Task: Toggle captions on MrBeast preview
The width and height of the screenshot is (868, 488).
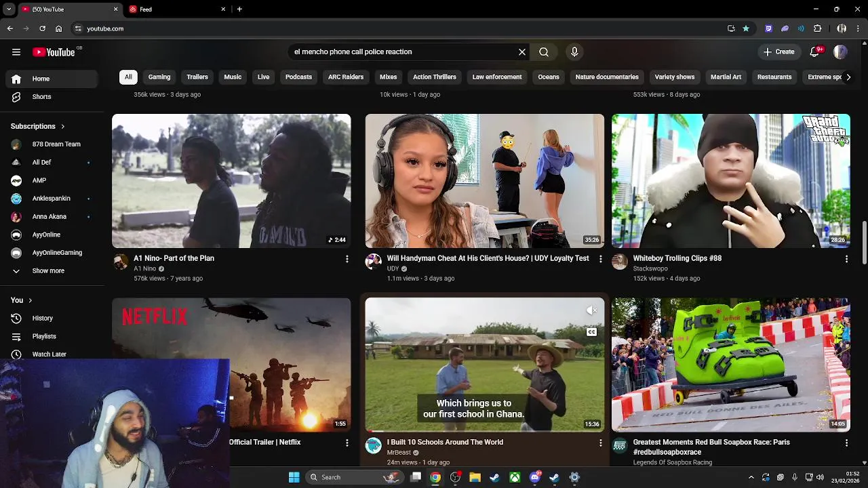Action: pyautogui.click(x=591, y=332)
